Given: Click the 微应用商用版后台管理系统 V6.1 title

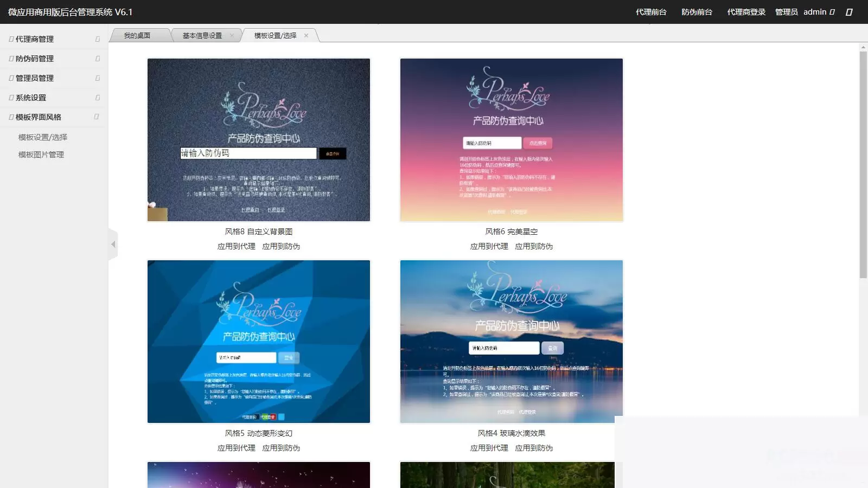Looking at the screenshot, I should pos(70,12).
